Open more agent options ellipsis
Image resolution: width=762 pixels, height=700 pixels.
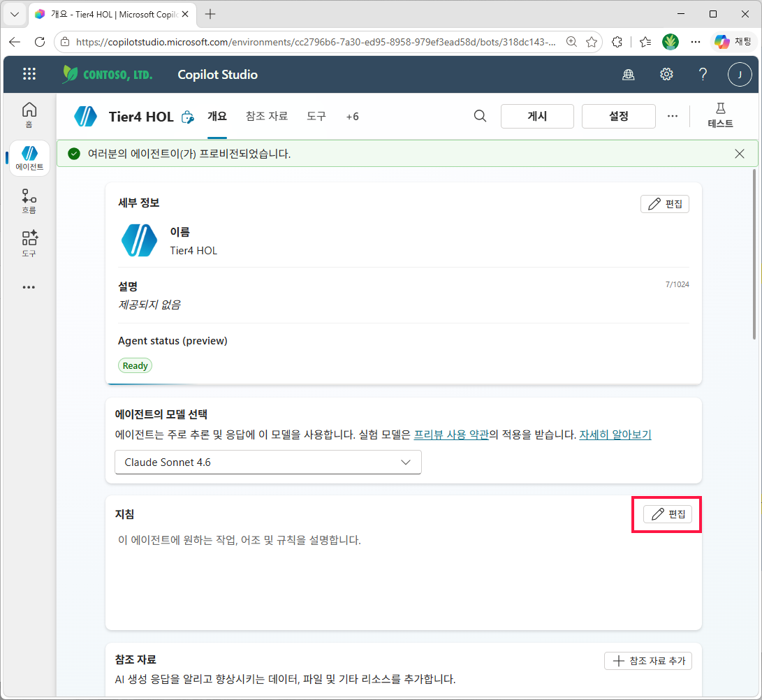click(673, 116)
